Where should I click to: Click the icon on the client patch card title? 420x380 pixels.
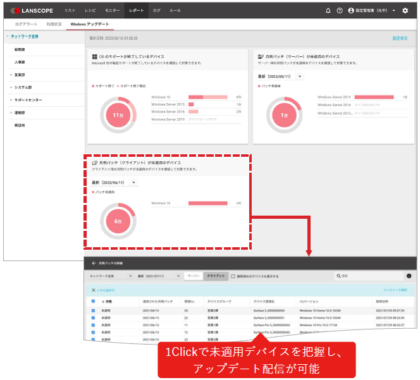(95, 163)
